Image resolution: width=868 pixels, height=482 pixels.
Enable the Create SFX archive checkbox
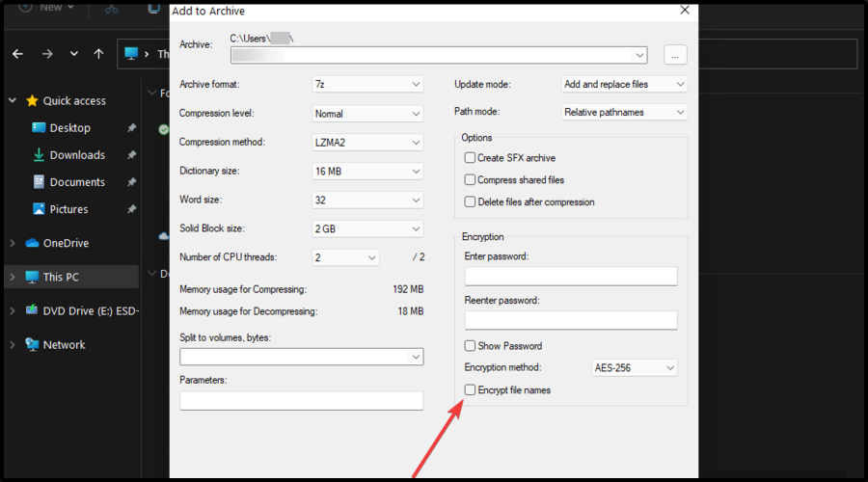tap(470, 158)
